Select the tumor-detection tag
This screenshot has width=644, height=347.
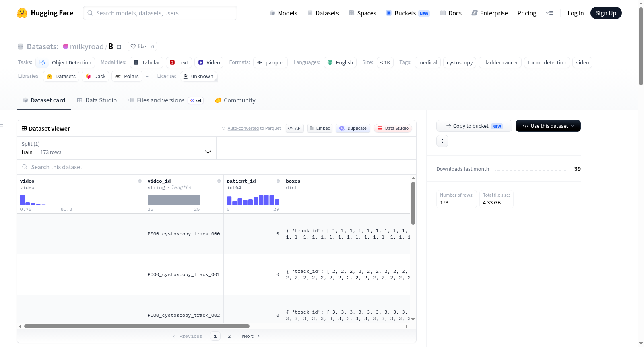(547, 62)
